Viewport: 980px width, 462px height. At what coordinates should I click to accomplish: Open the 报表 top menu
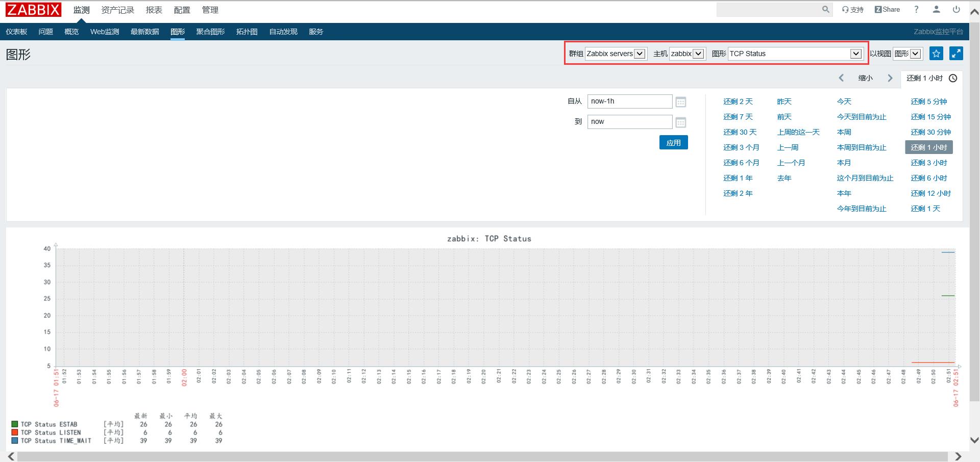tap(154, 10)
